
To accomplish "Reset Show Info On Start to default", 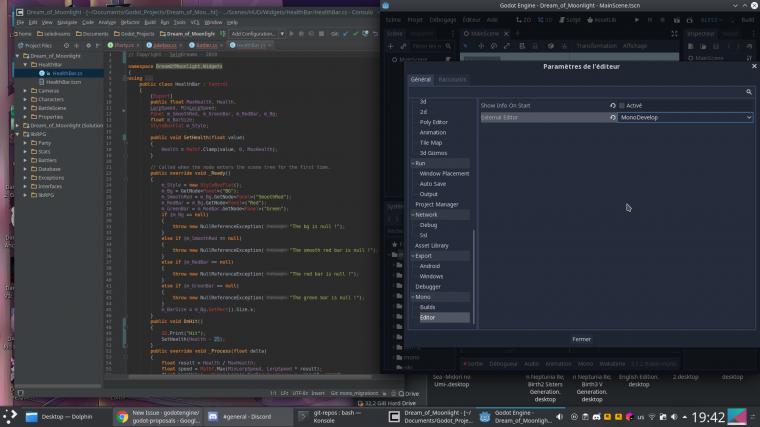I will click(613, 106).
